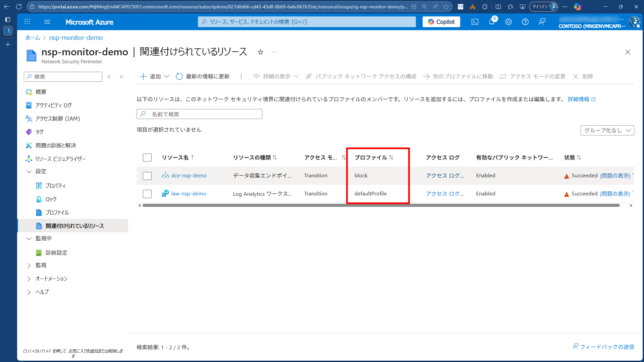
Task: Navigate to アクセス制御 (IAM)
Action: [57, 118]
